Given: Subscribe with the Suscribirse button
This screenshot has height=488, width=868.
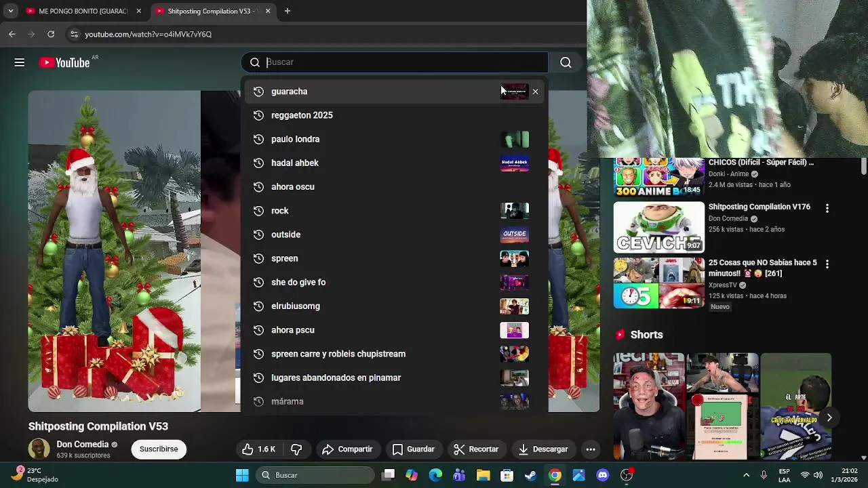Looking at the screenshot, I should pyautogui.click(x=159, y=449).
